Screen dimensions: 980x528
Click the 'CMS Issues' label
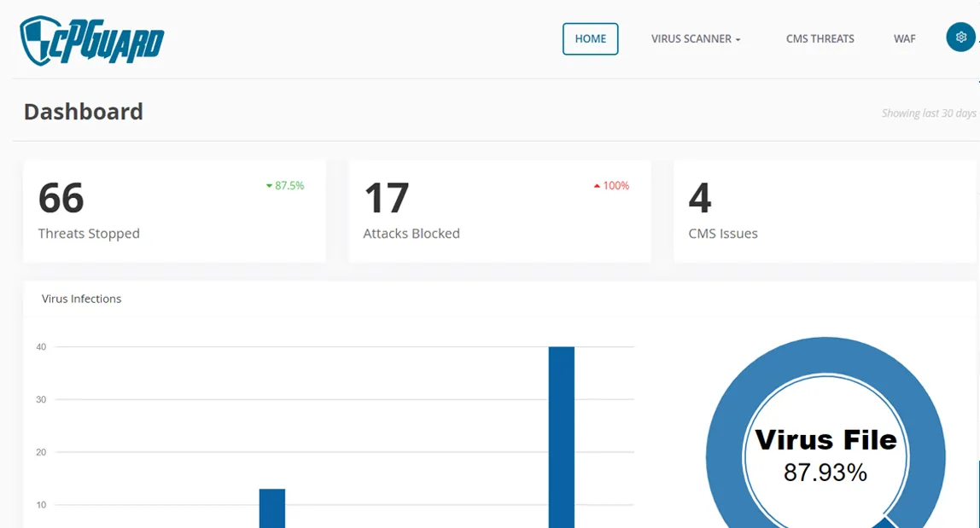723,234
